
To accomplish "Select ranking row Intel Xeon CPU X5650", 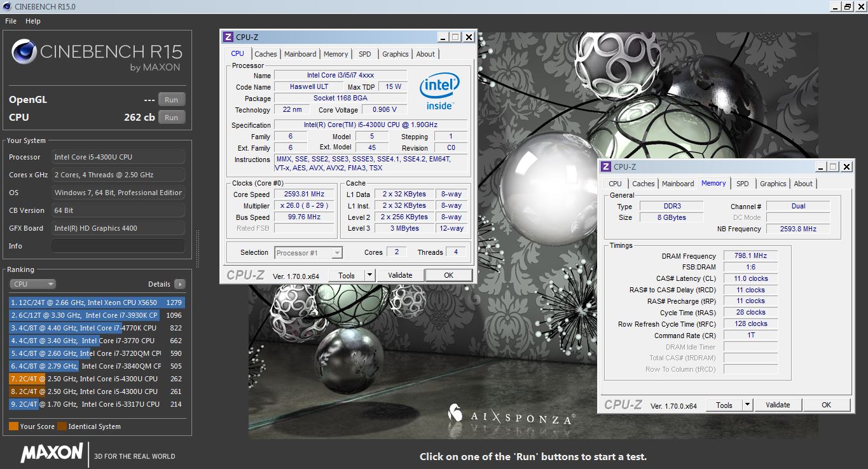I will pyautogui.click(x=97, y=302).
